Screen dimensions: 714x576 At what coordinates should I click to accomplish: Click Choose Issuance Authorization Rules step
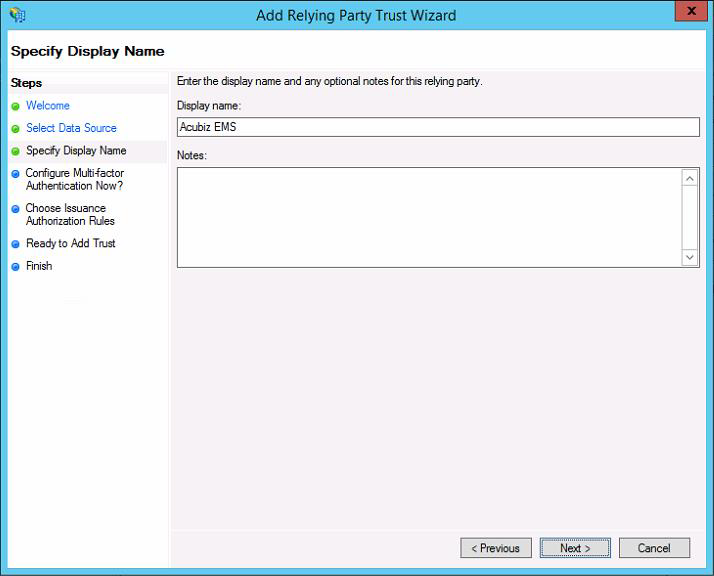pos(70,214)
